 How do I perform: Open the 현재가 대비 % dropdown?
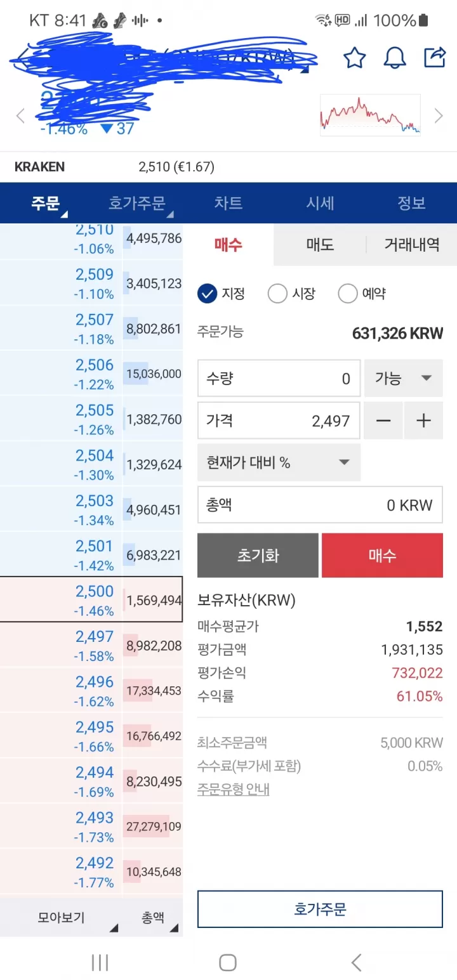[279, 462]
